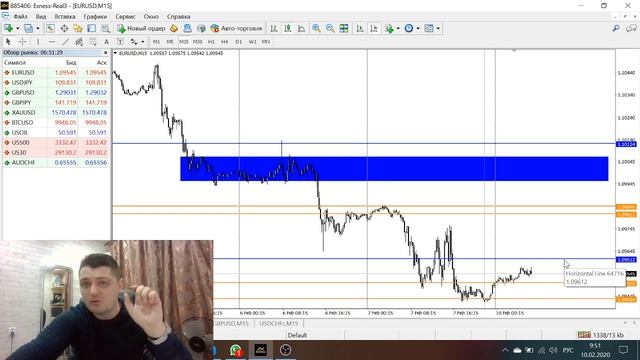The width and height of the screenshot is (640, 360).
Task: Select the vertical line tool
Action: click(x=38, y=42)
